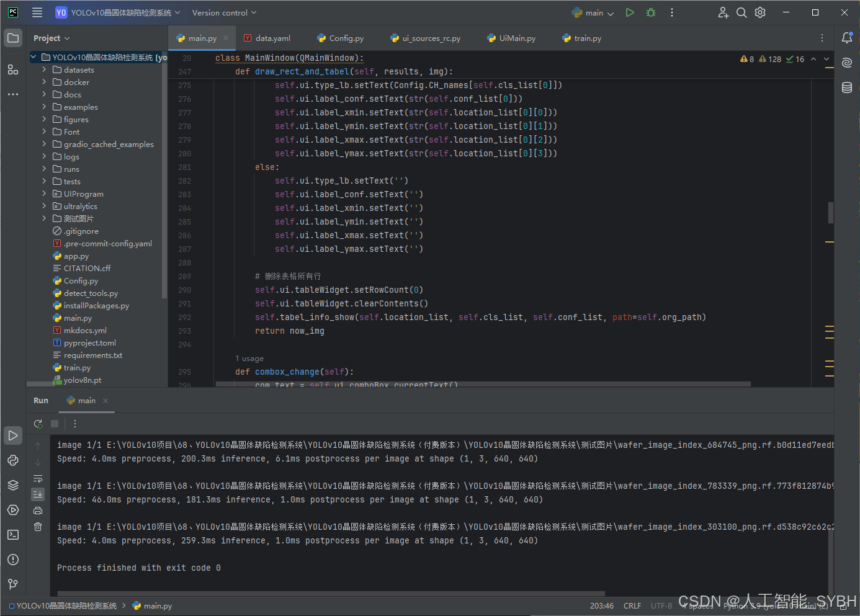Open AI Assistant spiral icon in the right sidebar
This screenshot has width=860, height=616.
847,63
